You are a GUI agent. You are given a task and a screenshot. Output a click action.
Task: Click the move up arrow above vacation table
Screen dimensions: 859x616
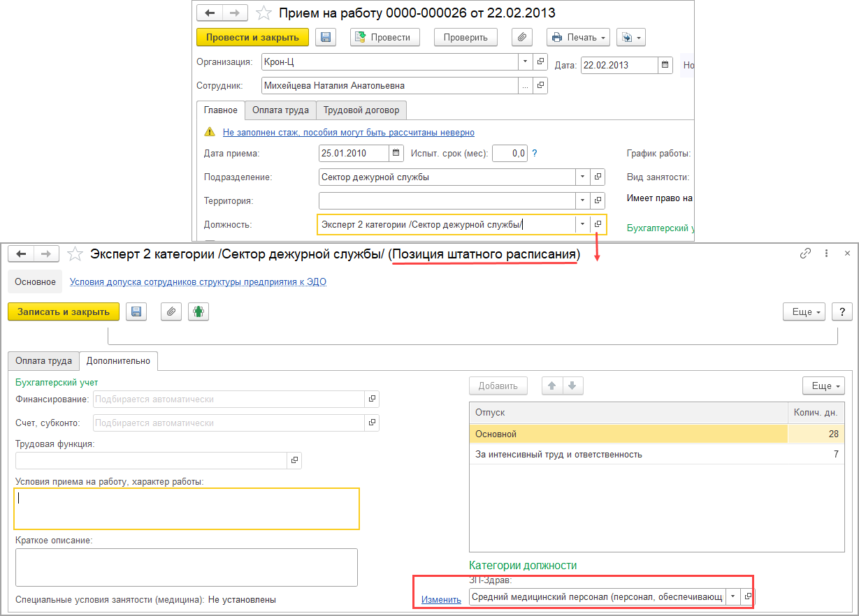[x=552, y=386]
